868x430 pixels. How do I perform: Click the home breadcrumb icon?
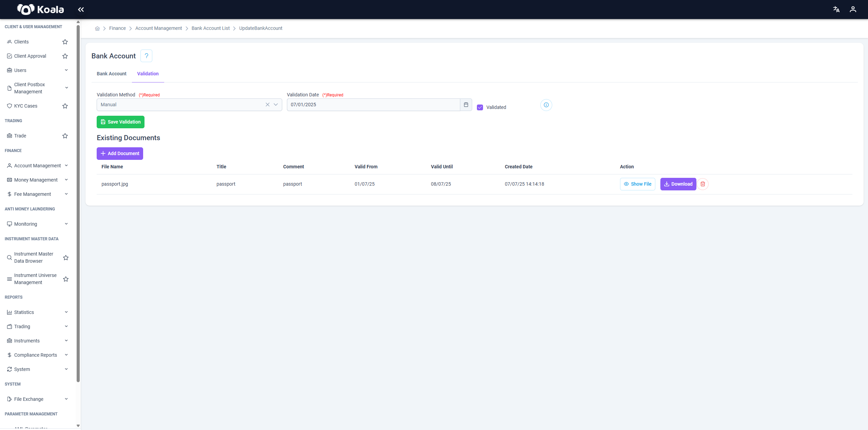97,29
